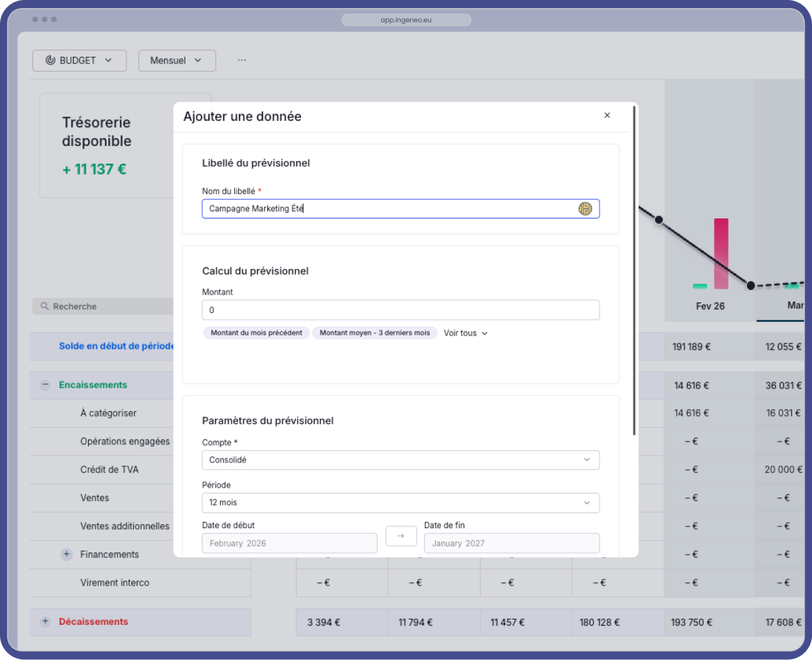
Task: Open the Période 12 mois dropdown
Action: 401,502
